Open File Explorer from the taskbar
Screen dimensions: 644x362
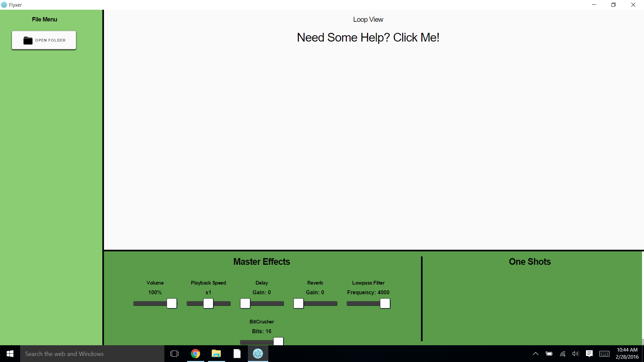(216, 354)
